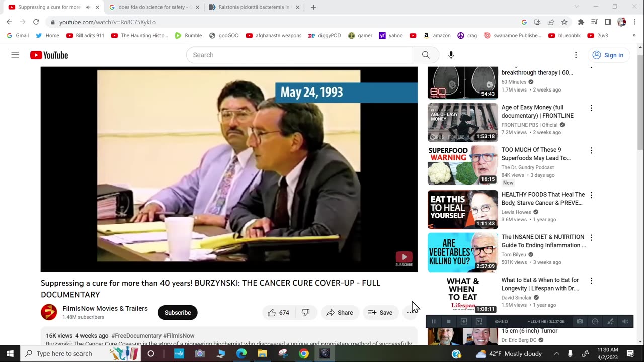
Task: Open the YouTube hamburger guide menu
Action: [15, 55]
